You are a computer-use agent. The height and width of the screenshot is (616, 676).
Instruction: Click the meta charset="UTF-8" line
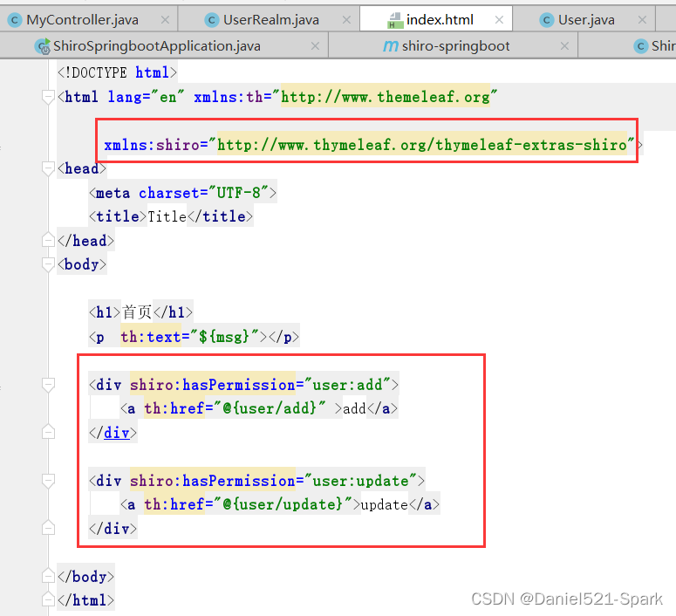[183, 193]
